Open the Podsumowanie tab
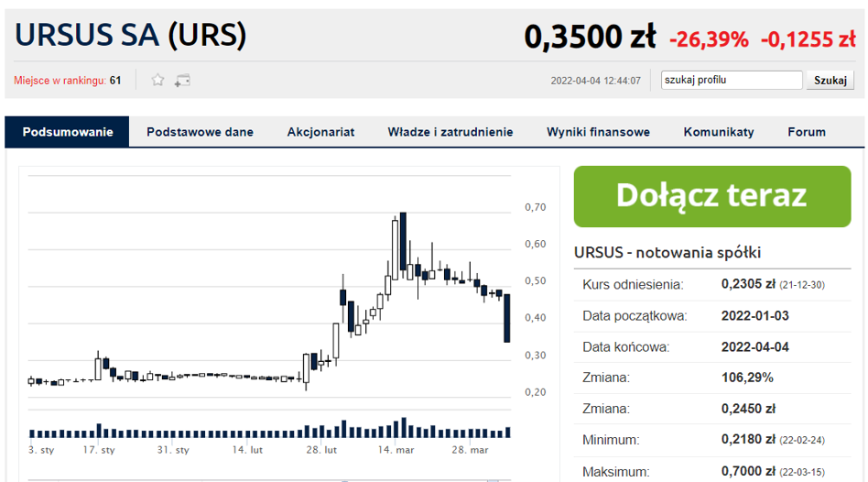Screen dimensions: 868x482 click(68, 132)
